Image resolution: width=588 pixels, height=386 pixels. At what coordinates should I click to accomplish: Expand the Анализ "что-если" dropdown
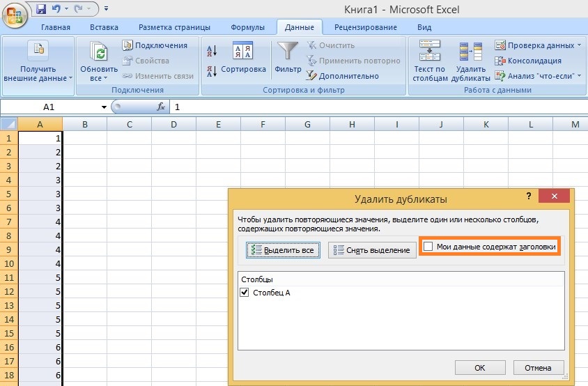point(577,76)
